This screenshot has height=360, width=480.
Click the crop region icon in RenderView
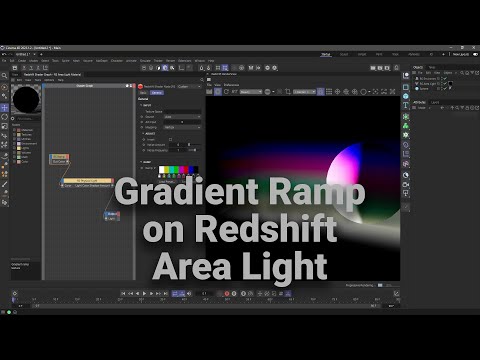tap(288, 92)
